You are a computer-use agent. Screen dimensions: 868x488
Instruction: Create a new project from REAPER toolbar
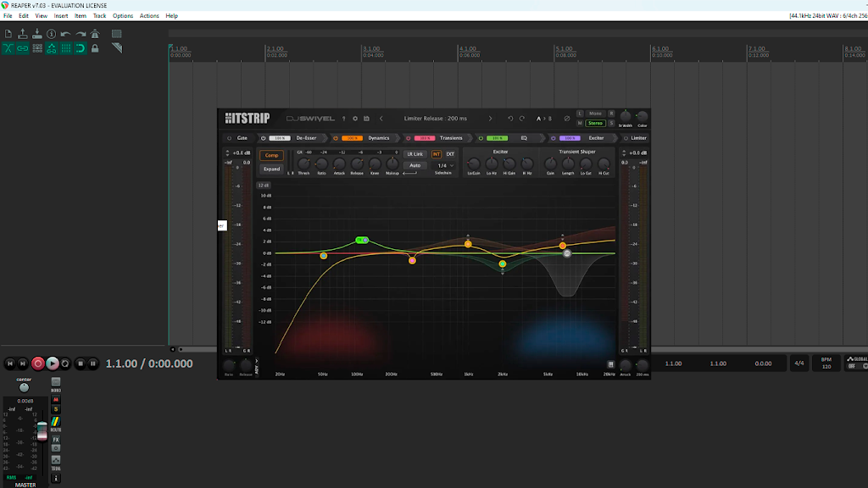[8, 34]
